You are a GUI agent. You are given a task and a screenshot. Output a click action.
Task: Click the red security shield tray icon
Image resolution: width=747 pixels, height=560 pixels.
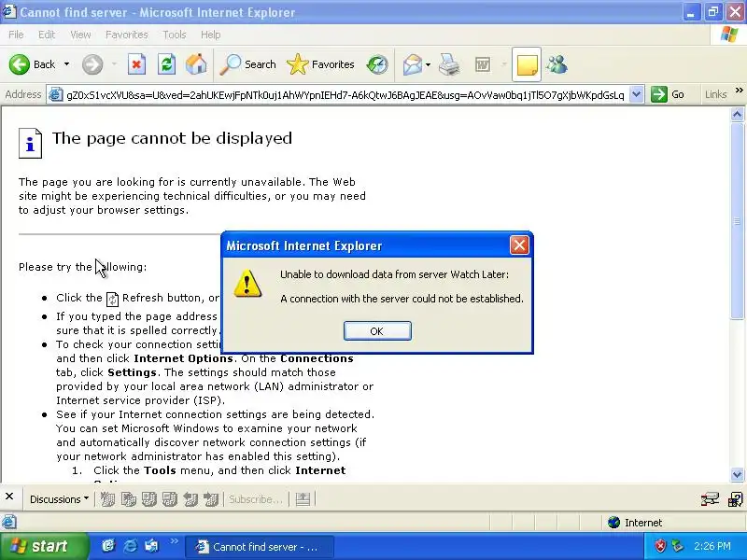tap(660, 546)
